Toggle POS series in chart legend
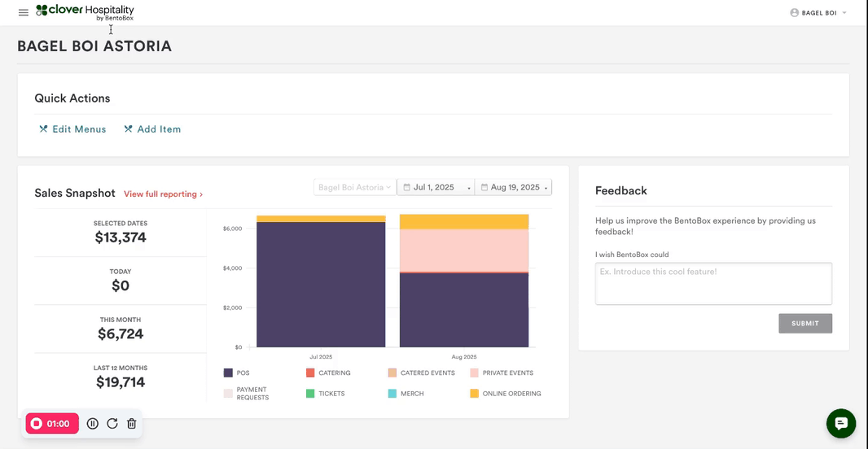 point(236,373)
